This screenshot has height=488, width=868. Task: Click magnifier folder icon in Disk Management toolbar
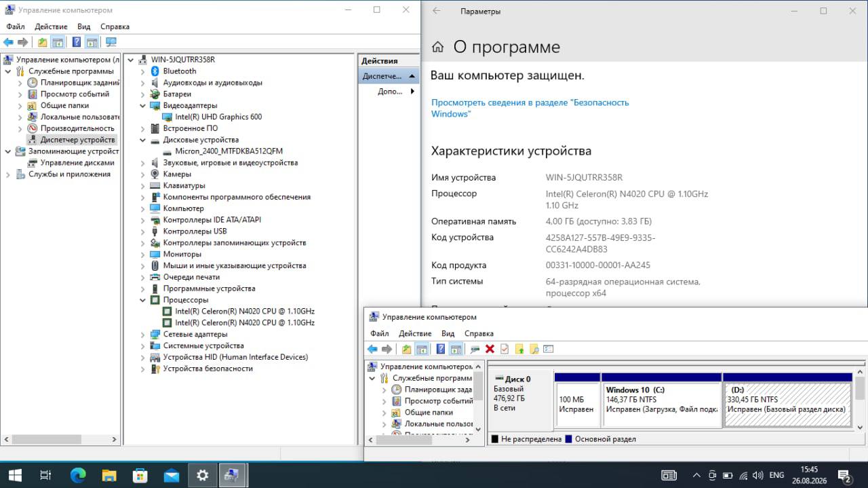point(534,349)
